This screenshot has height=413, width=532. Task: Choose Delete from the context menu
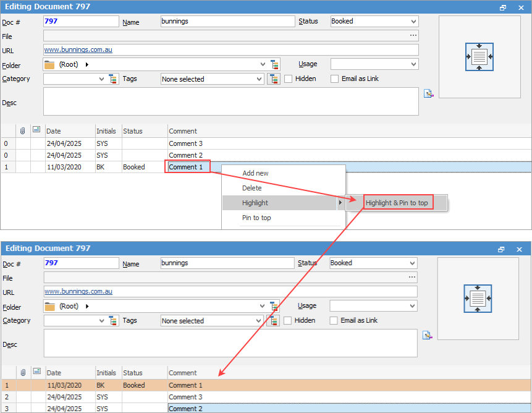(x=251, y=189)
